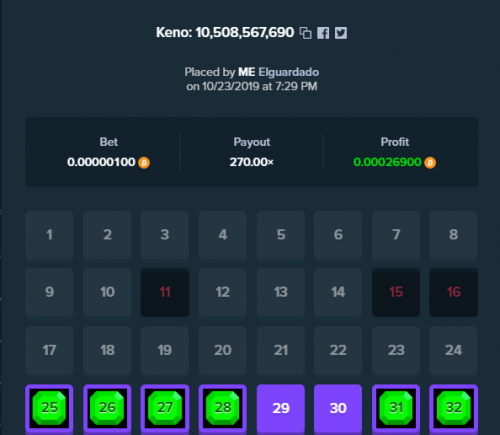Select Keno tile number 8
The image size is (500, 435).
coord(454,235)
